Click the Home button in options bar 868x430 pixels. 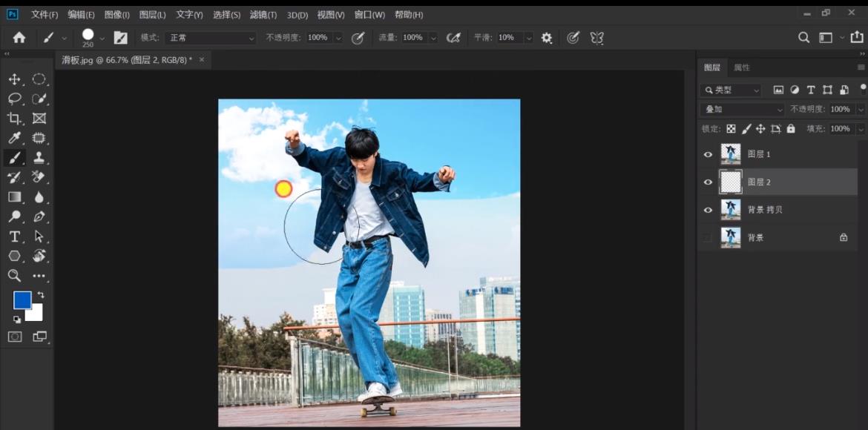coord(19,38)
